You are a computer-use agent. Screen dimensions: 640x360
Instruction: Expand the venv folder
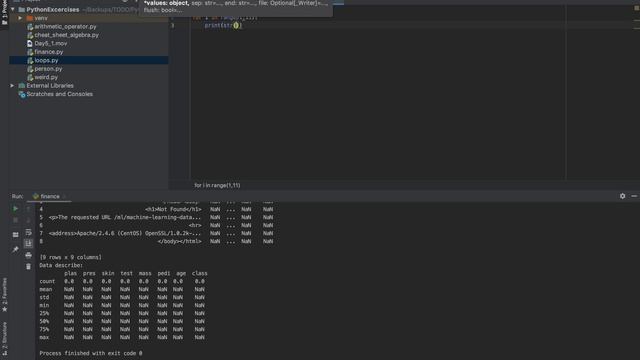tap(20, 18)
